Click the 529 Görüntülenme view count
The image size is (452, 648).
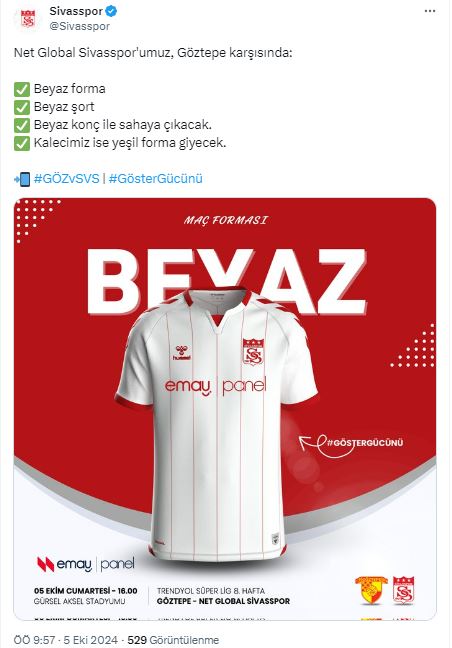pyautogui.click(x=173, y=640)
